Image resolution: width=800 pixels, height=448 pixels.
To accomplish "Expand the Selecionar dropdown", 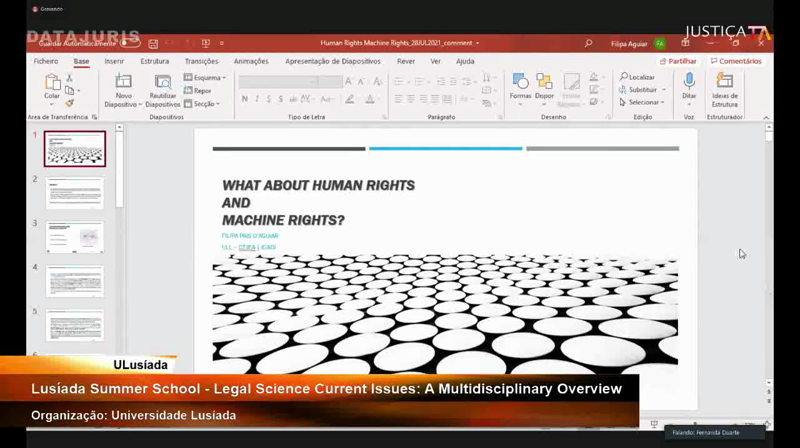I will tap(642, 102).
